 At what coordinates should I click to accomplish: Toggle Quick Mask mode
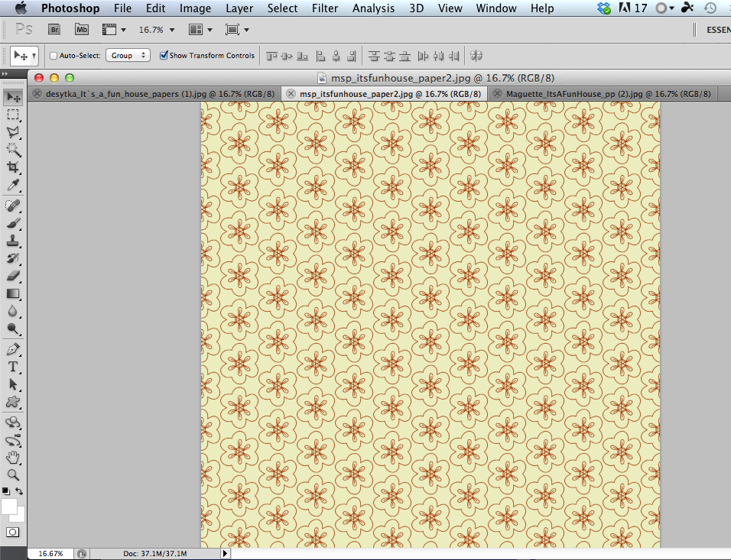point(12,532)
